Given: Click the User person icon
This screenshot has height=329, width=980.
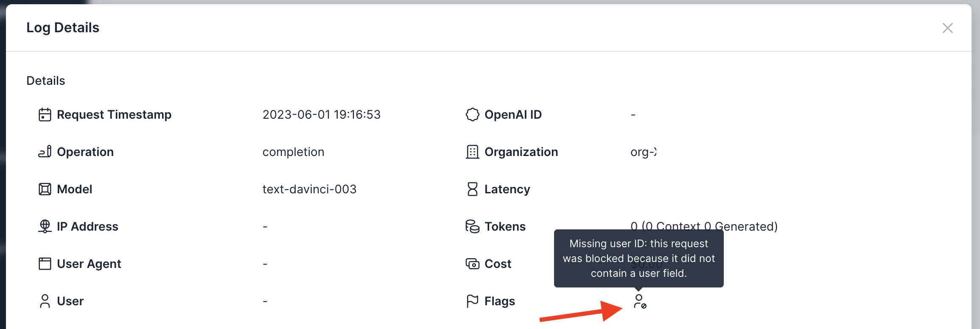Looking at the screenshot, I should point(45,301).
